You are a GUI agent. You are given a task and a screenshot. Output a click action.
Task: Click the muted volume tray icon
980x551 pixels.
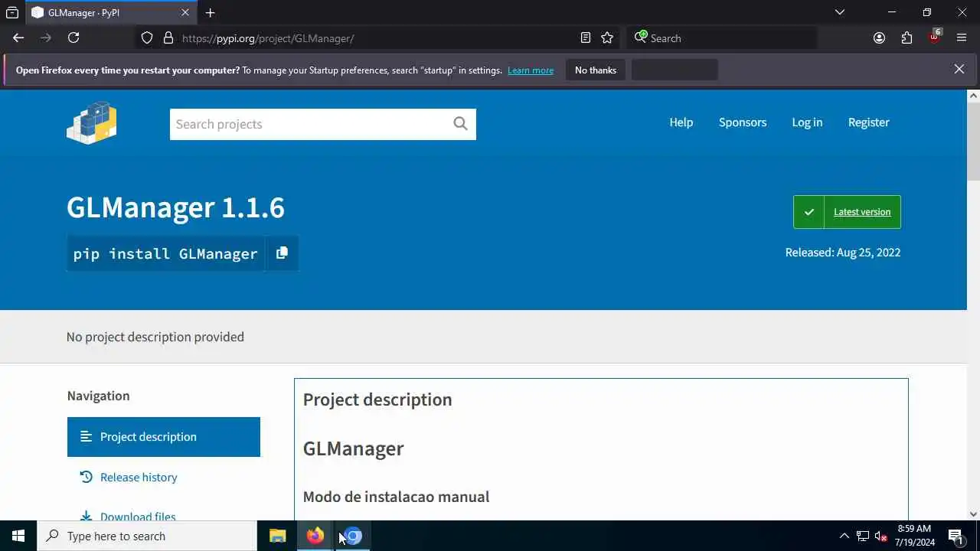point(880,536)
